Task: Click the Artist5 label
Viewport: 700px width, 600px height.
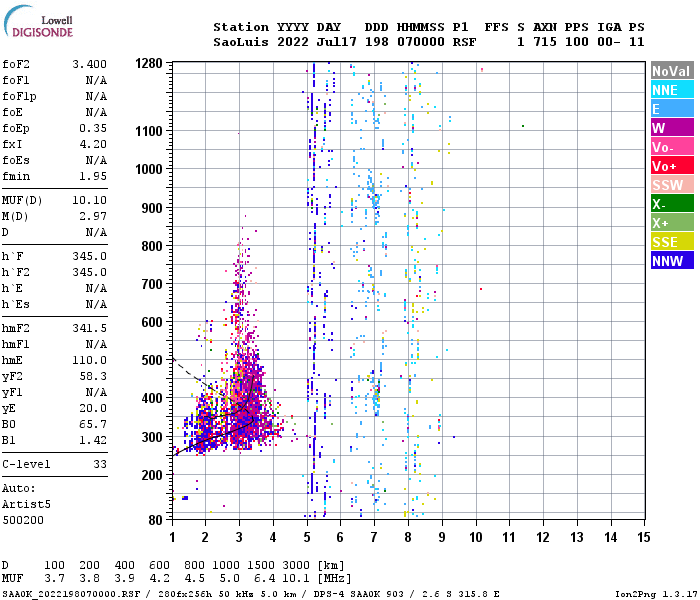Action: 26,504
